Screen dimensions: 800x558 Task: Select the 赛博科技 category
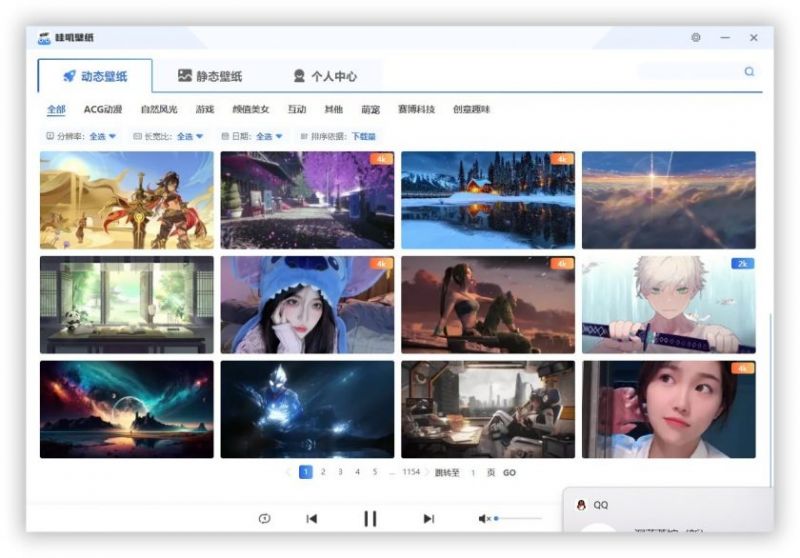pyautogui.click(x=416, y=109)
